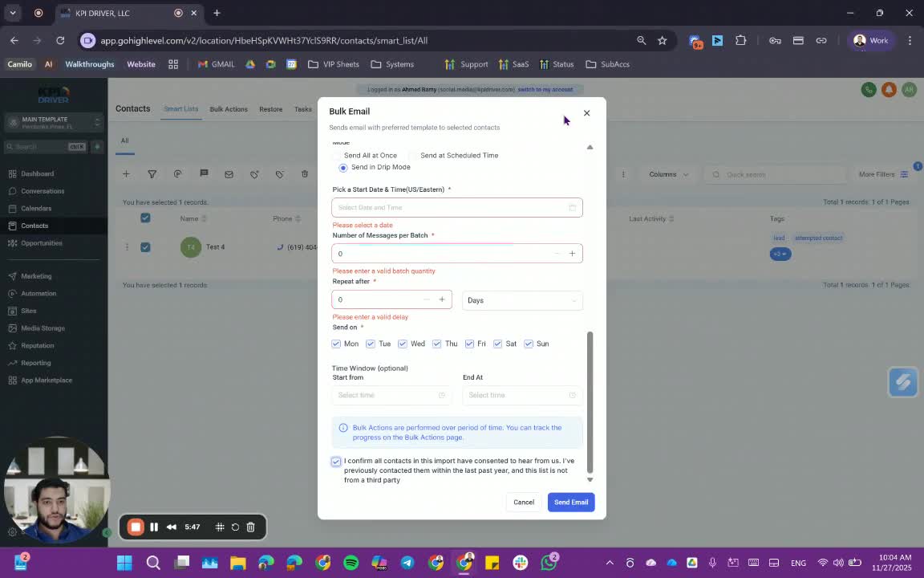The width and height of the screenshot is (924, 578).
Task: Open App Marketplace in the sidebar
Action: point(47,381)
